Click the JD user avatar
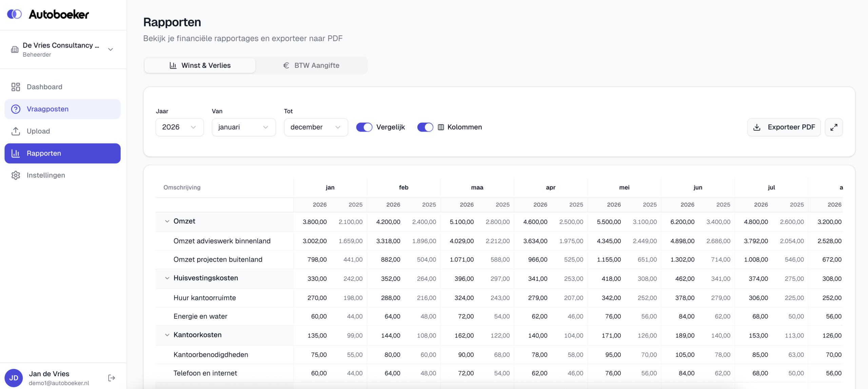The image size is (868, 389). [x=14, y=378]
